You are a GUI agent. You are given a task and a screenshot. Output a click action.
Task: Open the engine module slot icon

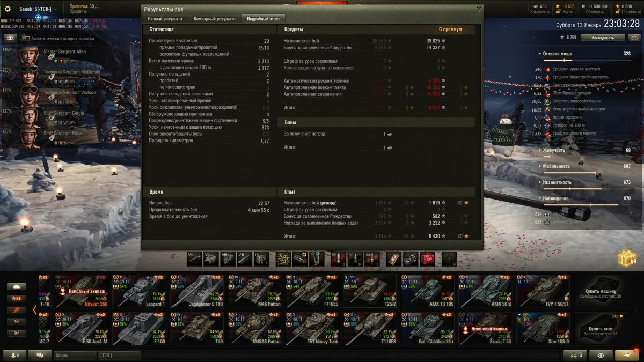pyautogui.click(x=228, y=258)
